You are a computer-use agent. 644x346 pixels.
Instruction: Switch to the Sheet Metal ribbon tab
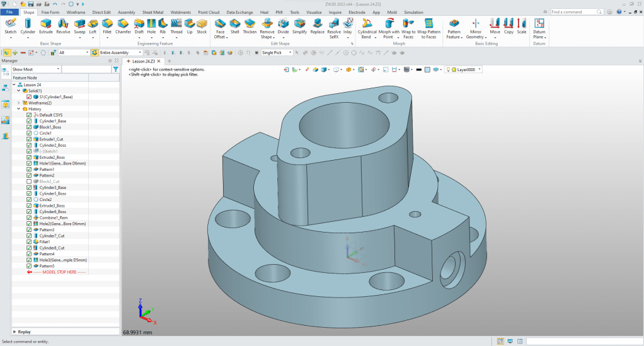[152, 12]
